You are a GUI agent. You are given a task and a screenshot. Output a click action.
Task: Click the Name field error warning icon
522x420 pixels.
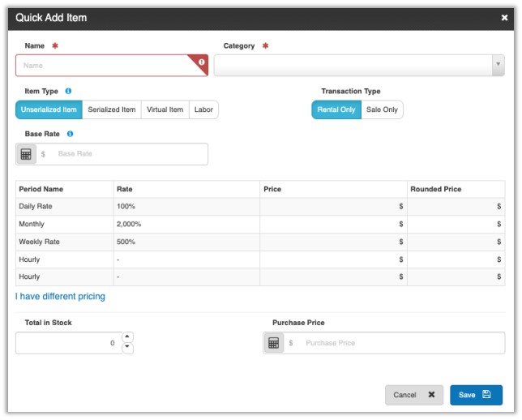201,62
